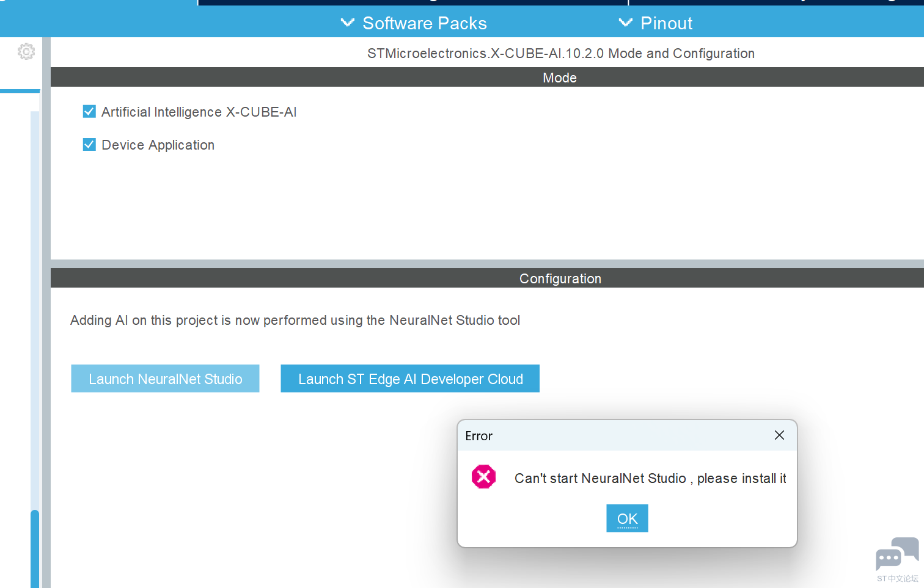Click Launch NeuralNet Studio button
The width and height of the screenshot is (924, 588).
(x=165, y=379)
